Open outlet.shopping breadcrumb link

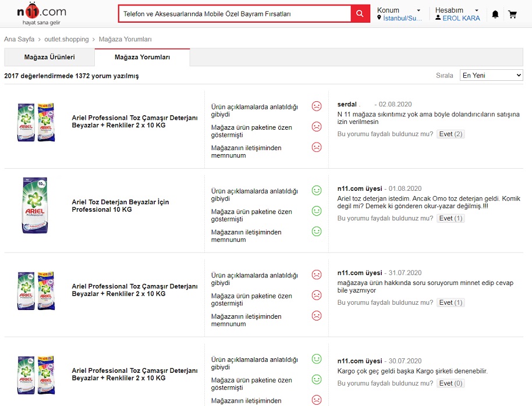point(66,39)
